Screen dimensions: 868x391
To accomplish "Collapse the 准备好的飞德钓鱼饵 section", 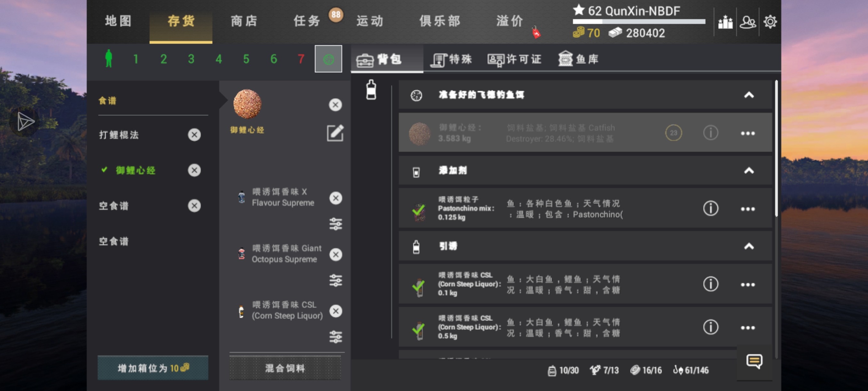I will (x=749, y=95).
